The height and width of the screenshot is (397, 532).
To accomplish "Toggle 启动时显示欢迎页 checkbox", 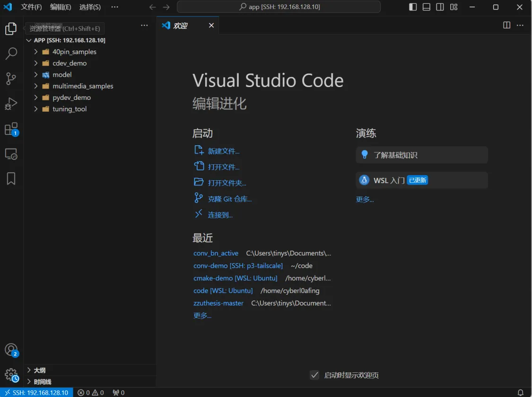I will point(314,375).
